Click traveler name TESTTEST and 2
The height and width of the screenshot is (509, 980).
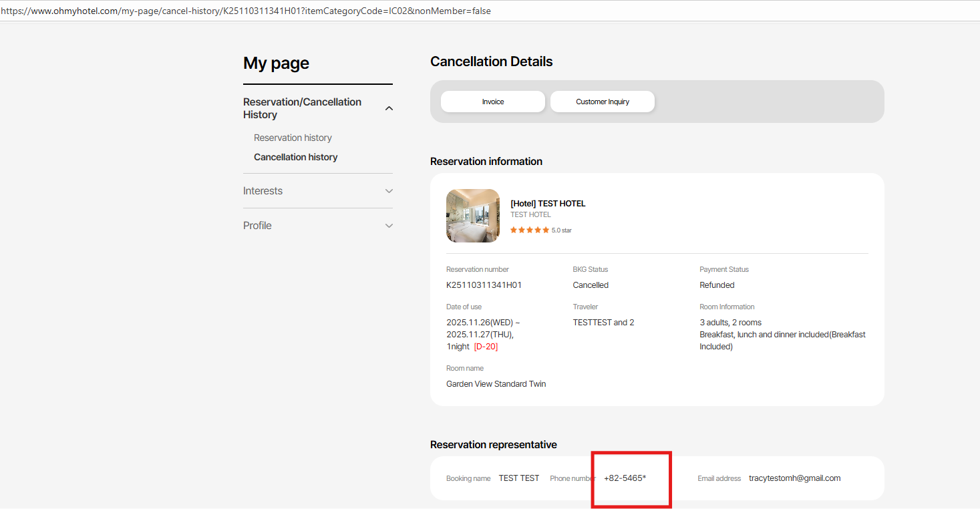603,323
